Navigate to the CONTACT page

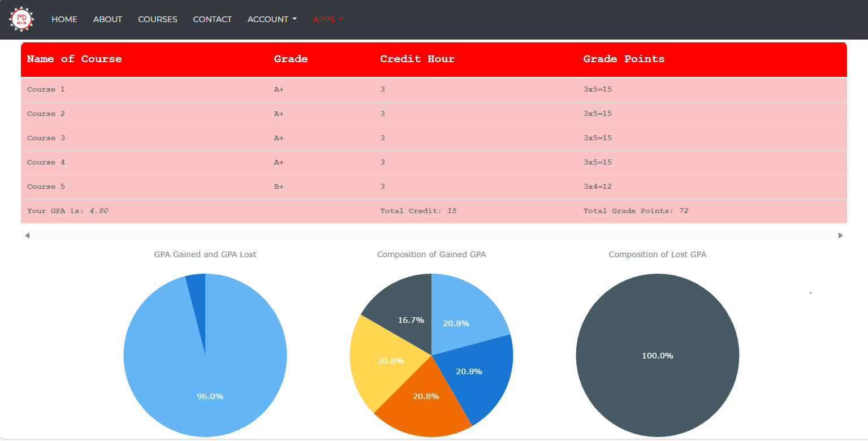[212, 19]
